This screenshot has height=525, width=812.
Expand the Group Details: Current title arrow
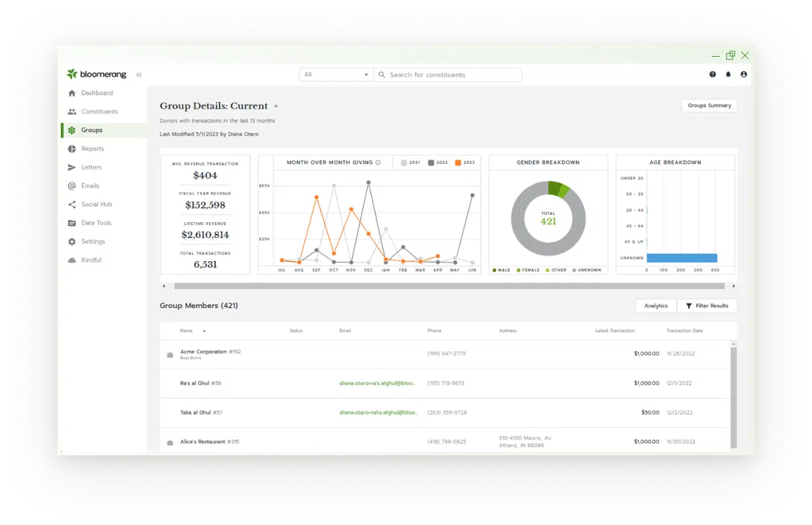276,106
